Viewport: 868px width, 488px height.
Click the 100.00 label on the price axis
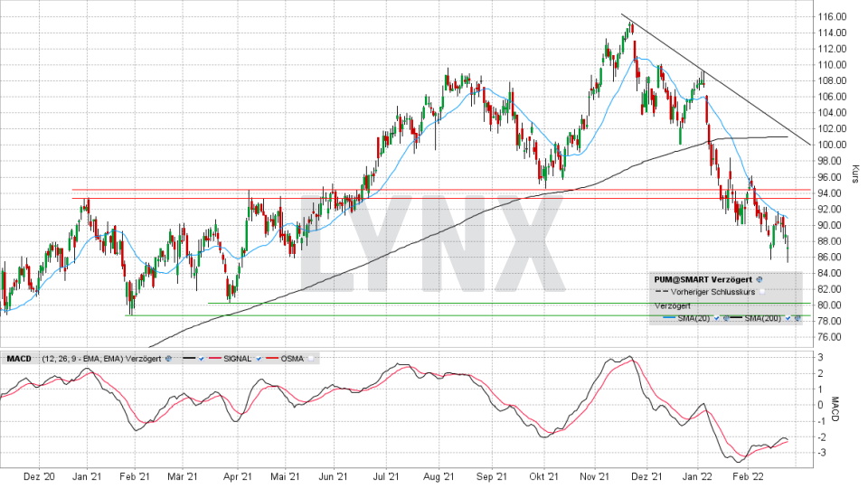(x=833, y=145)
